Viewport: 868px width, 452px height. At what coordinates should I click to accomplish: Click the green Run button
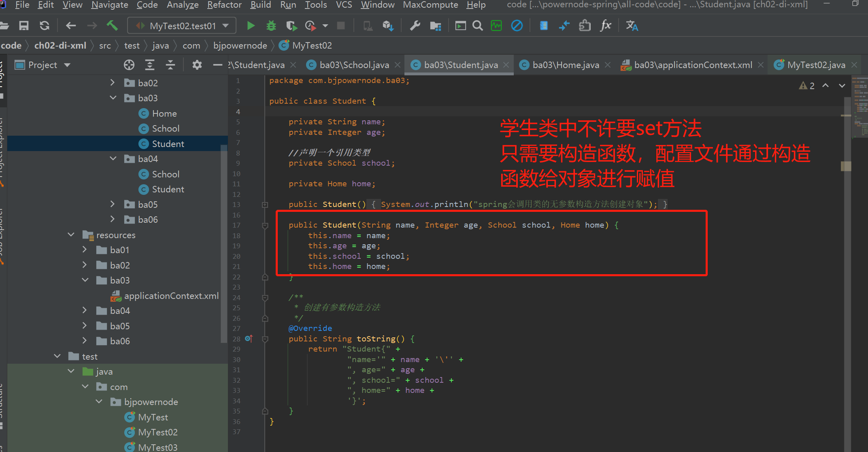(251, 26)
